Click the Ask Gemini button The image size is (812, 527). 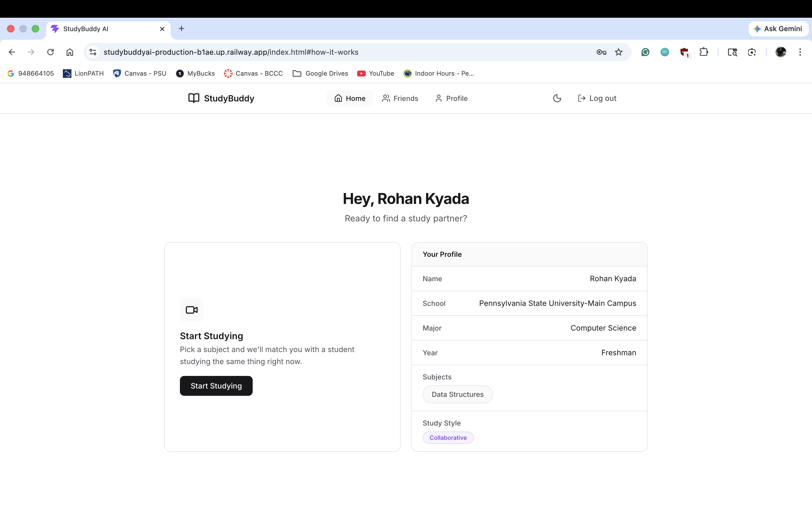[778, 29]
